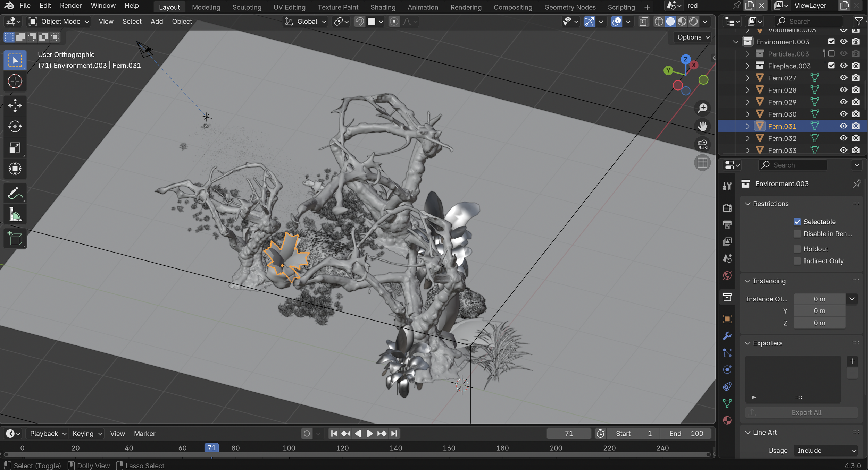Switch to material preview shading

tap(682, 22)
